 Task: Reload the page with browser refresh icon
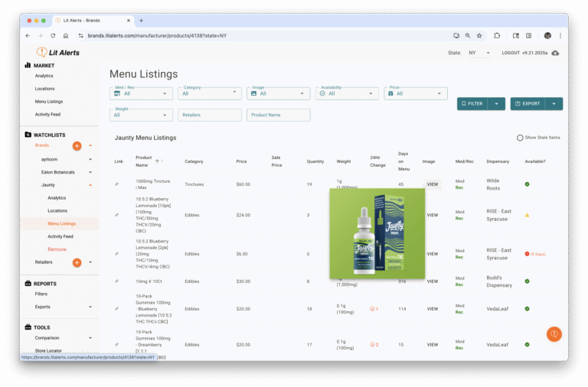click(x=53, y=35)
